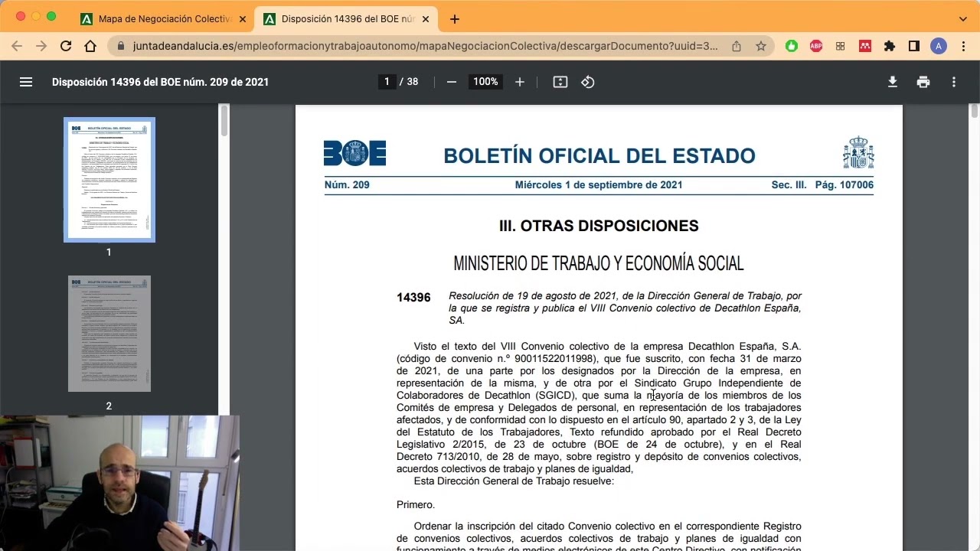
Task: Print the PDF document
Action: pyautogui.click(x=923, y=82)
